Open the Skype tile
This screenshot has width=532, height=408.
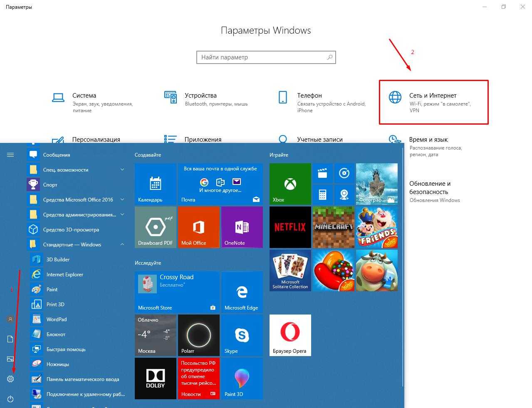(242, 335)
